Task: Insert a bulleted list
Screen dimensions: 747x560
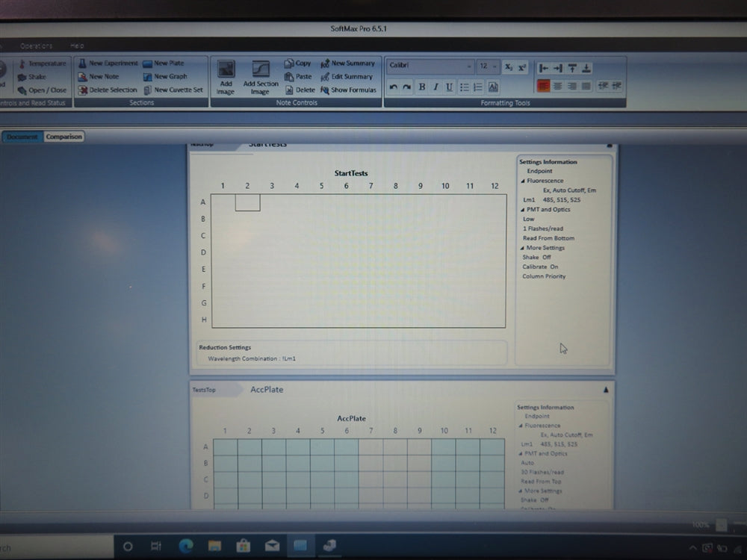Action: click(x=465, y=87)
